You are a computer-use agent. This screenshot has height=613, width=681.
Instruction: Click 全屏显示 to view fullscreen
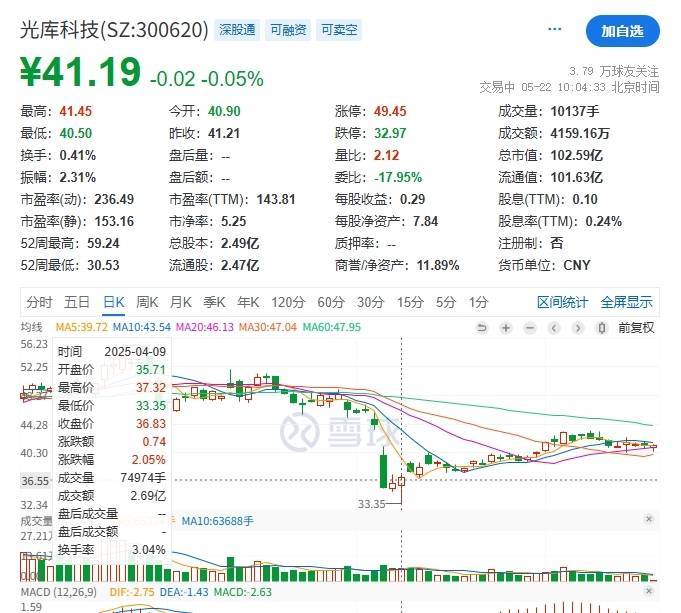(626, 302)
